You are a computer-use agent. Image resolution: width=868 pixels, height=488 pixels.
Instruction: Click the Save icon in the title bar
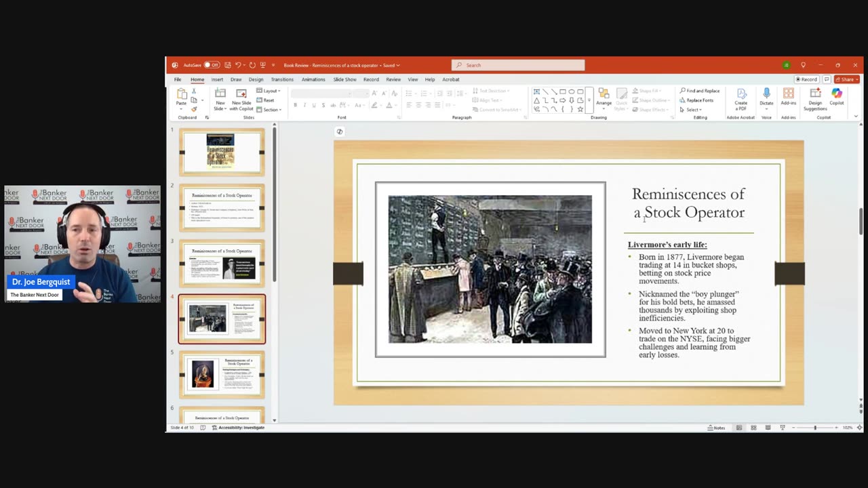click(x=228, y=65)
